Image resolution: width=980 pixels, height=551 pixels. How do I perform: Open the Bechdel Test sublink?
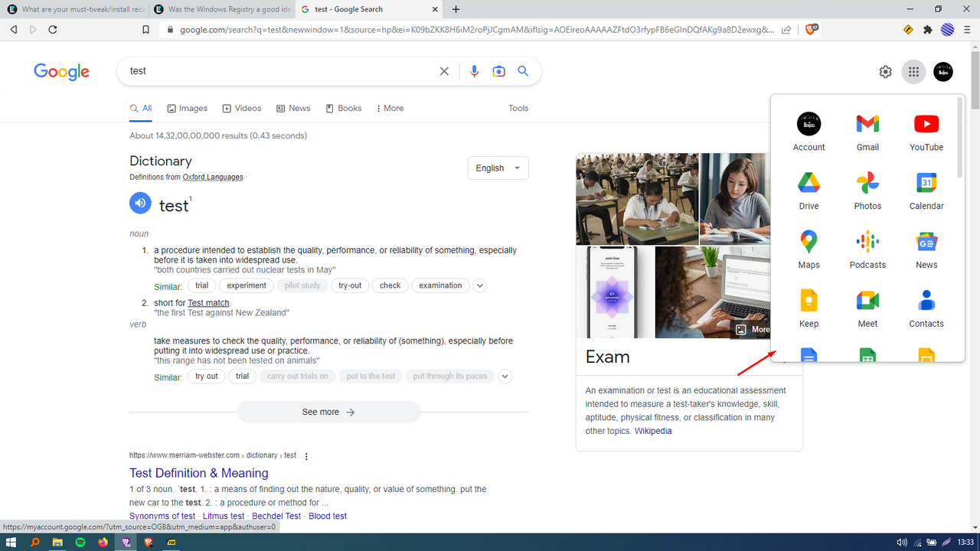[276, 516]
